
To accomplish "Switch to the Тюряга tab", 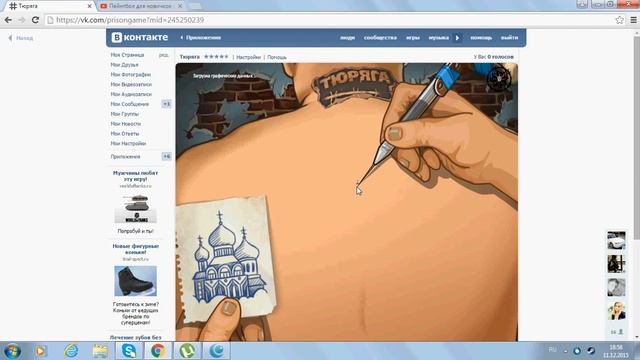I will [x=49, y=6].
